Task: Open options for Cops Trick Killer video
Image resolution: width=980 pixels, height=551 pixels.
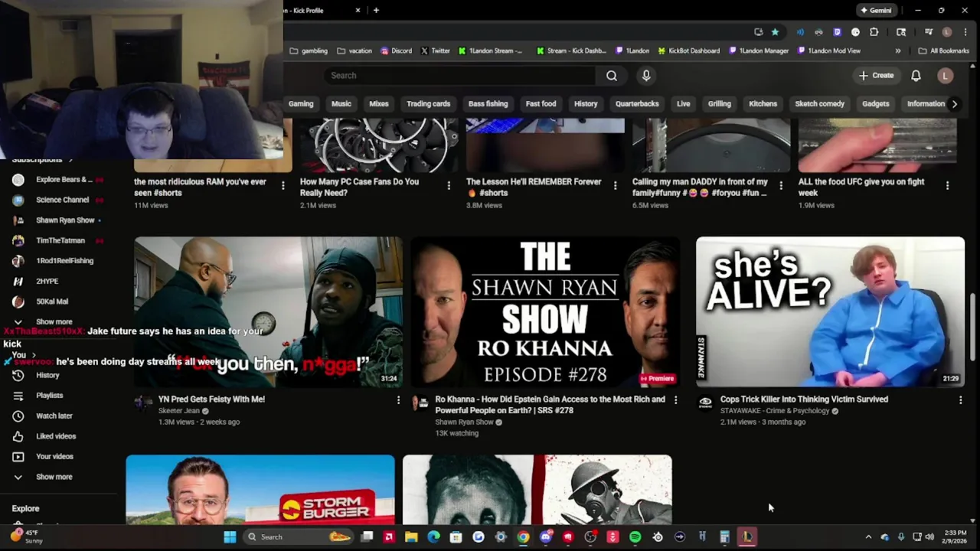Action: [960, 399]
